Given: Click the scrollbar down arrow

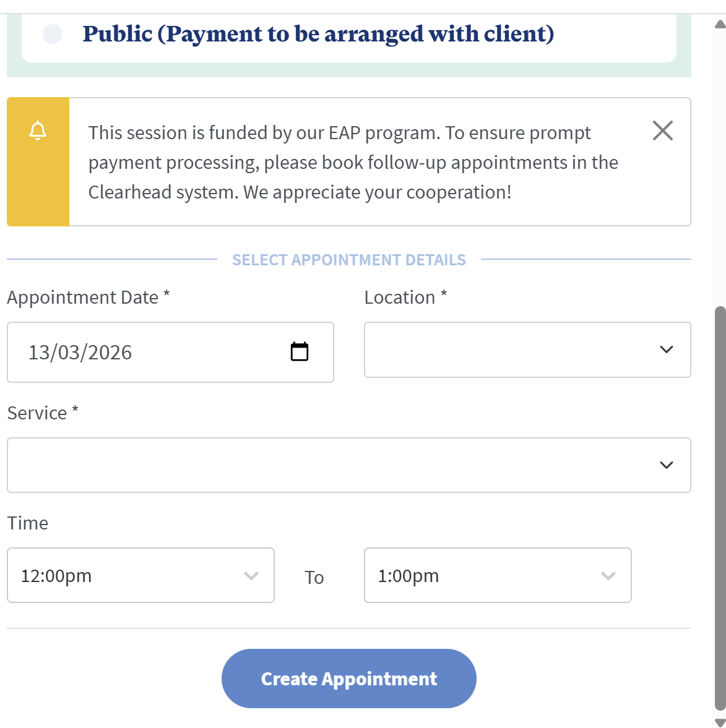Looking at the screenshot, I should pos(720,722).
